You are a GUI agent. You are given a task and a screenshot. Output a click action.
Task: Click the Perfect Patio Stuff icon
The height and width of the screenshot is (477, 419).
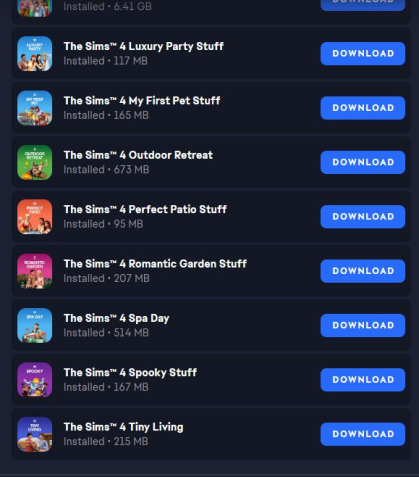pyautogui.click(x=35, y=217)
